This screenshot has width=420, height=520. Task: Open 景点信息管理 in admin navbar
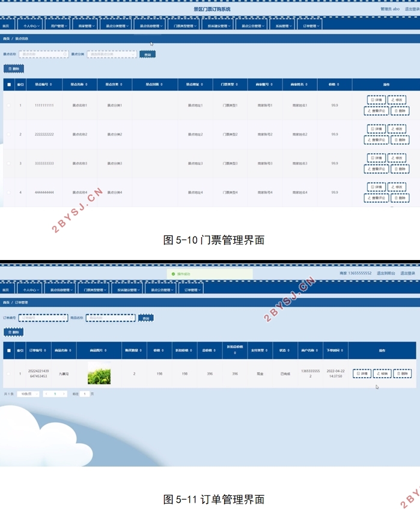tap(151, 26)
